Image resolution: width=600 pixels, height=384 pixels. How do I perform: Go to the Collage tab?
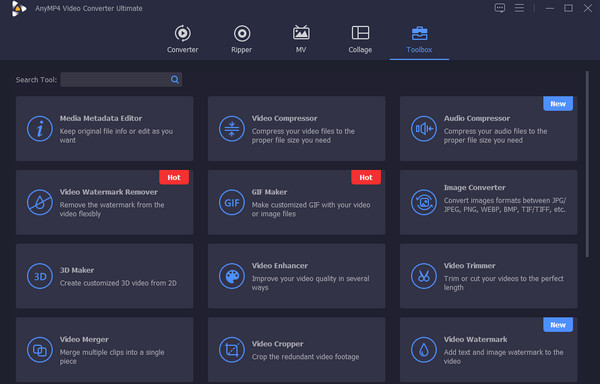tap(360, 39)
